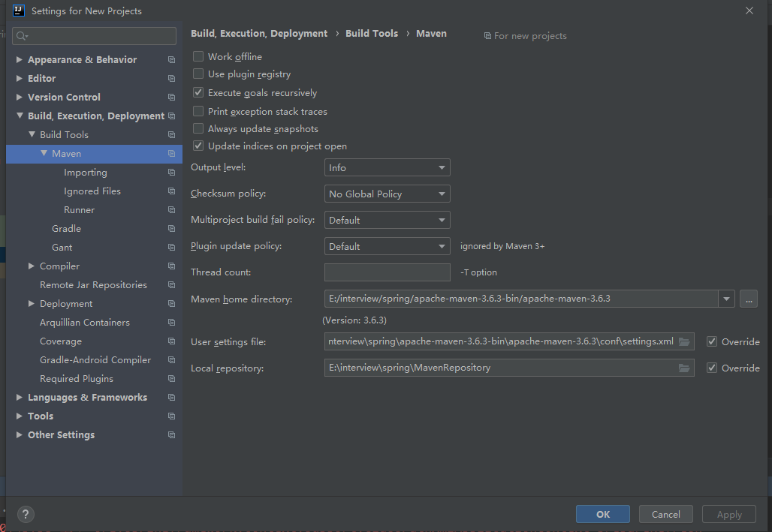Click the search magnifier icon in settings
This screenshot has width=772, height=532.
(x=22, y=36)
